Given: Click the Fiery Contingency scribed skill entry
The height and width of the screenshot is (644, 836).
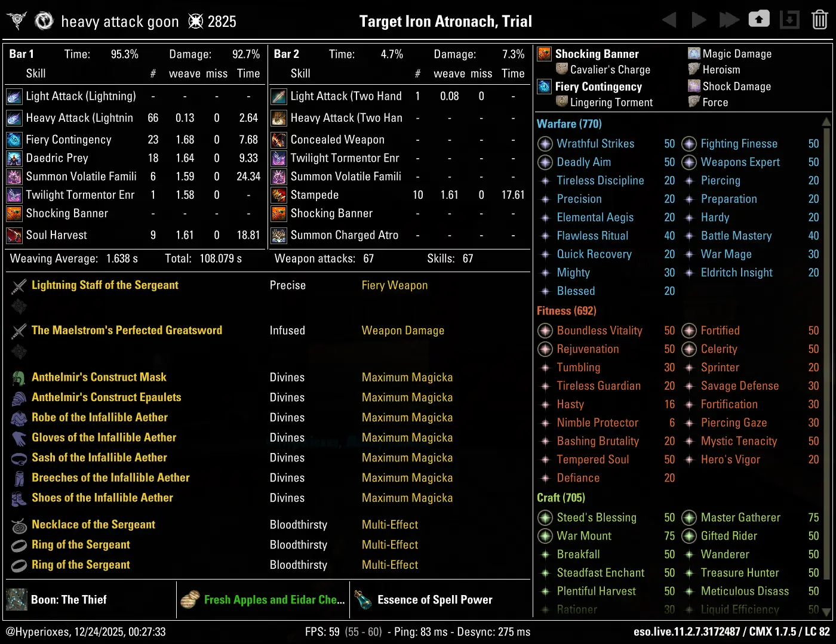Looking at the screenshot, I should tap(598, 87).
